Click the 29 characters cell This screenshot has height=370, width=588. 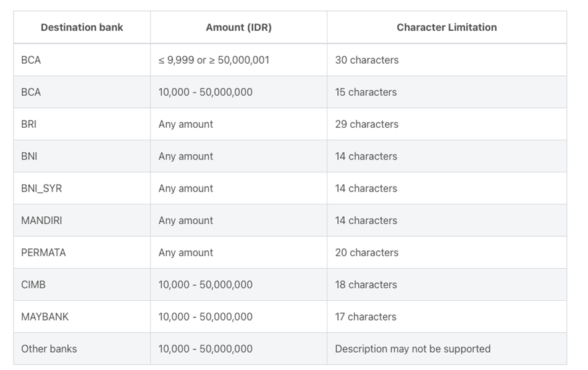pos(447,124)
